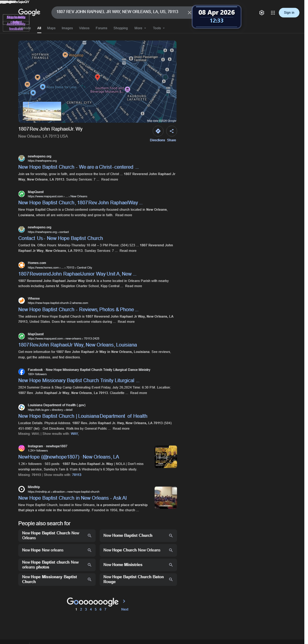
Task: Search 'New Home Baptist Church' via its magnifier icon
Action: (171, 536)
